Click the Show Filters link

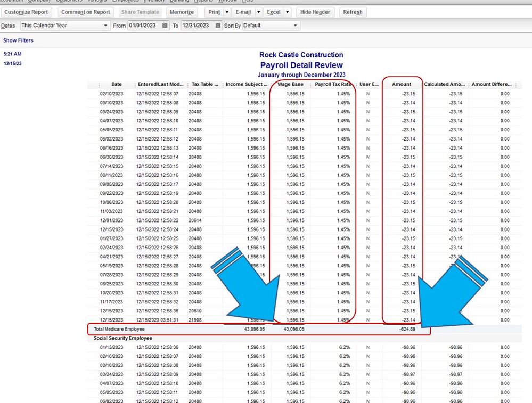point(18,40)
